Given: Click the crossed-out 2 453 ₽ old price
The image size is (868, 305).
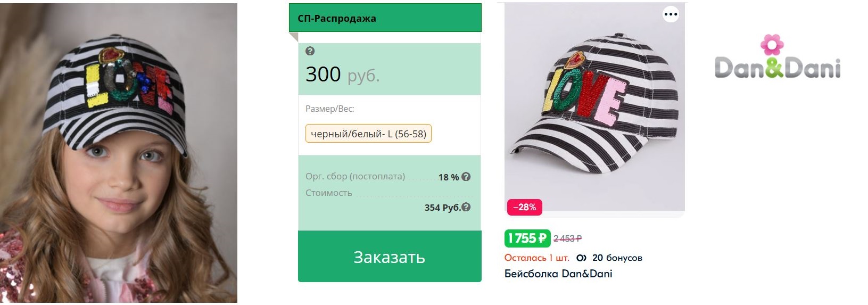Looking at the screenshot, I should (567, 238).
